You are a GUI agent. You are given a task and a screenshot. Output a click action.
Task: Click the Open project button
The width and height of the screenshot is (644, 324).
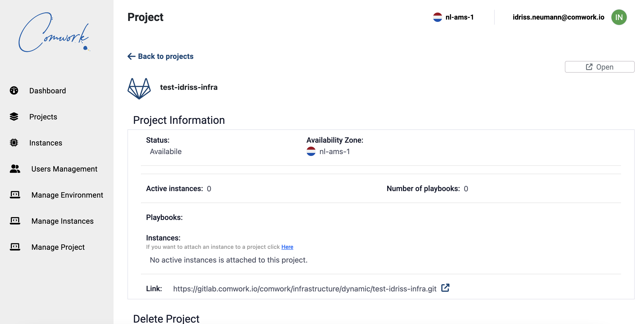[x=600, y=67]
